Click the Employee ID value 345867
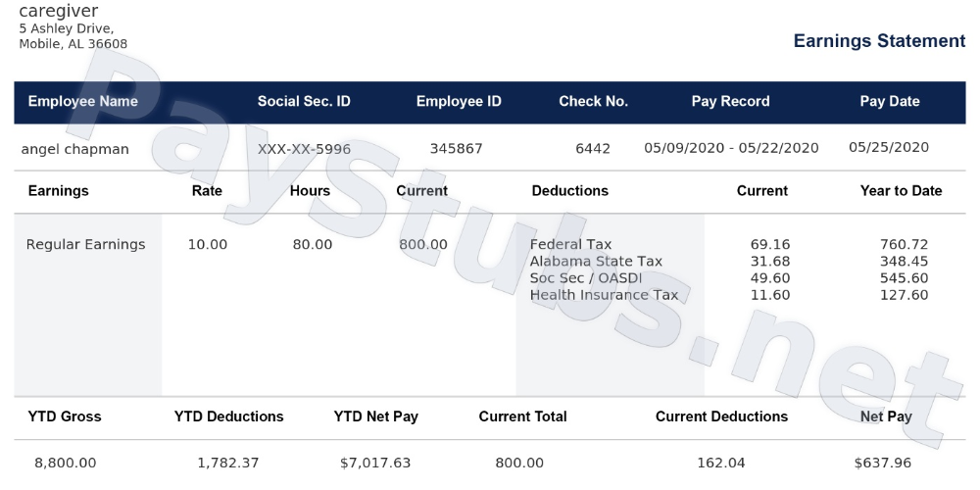The width and height of the screenshot is (980, 490). click(457, 149)
